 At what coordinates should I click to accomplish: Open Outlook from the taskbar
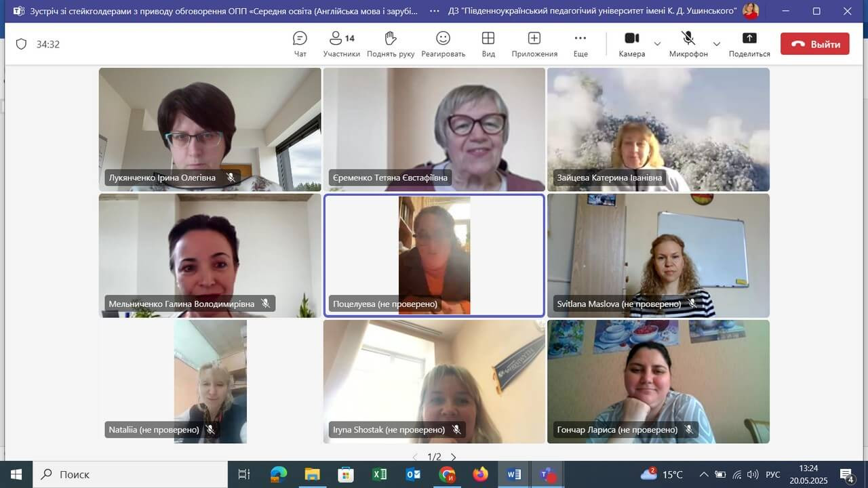click(x=413, y=474)
